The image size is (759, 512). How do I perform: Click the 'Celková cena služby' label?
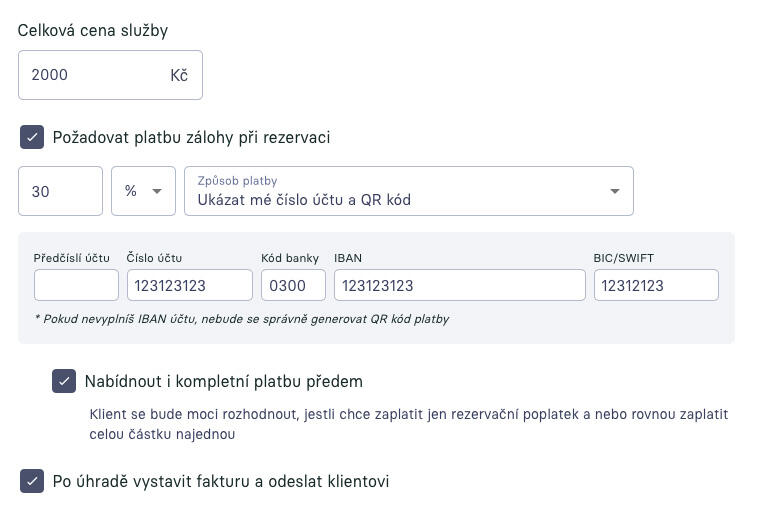point(93,30)
